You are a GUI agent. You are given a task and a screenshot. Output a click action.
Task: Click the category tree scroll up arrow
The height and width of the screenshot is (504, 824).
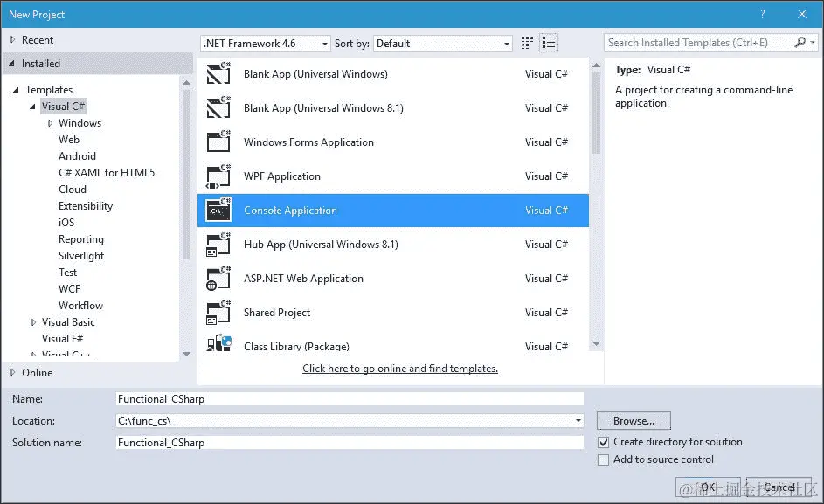pyautogui.click(x=186, y=82)
